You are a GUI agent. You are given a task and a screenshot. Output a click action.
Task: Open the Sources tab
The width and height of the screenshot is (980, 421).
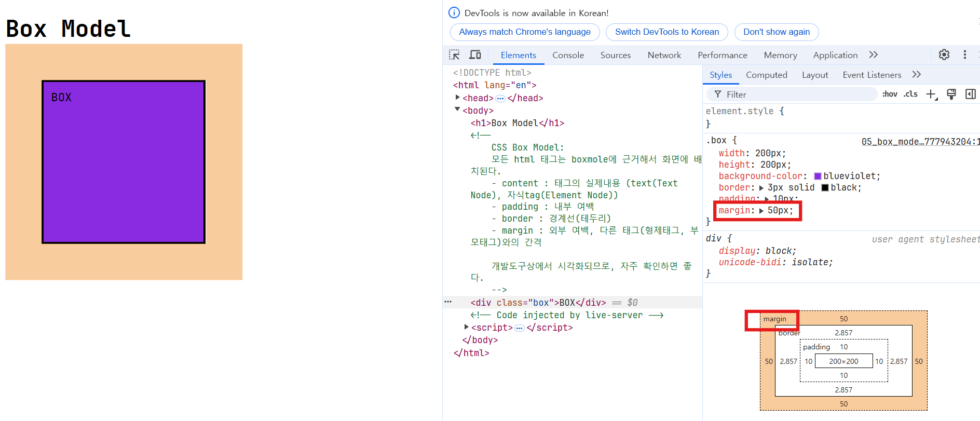pyautogui.click(x=616, y=55)
